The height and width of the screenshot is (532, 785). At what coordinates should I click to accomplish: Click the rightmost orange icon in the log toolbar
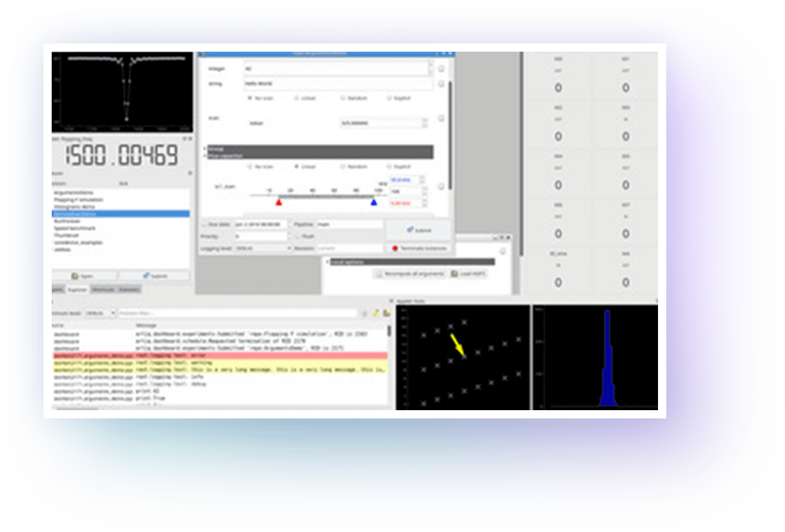pyautogui.click(x=387, y=313)
